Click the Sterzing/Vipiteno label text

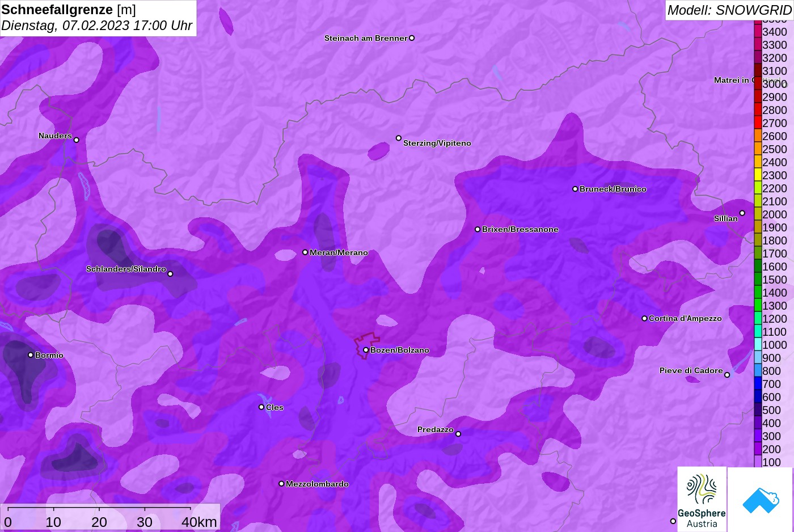(x=437, y=143)
